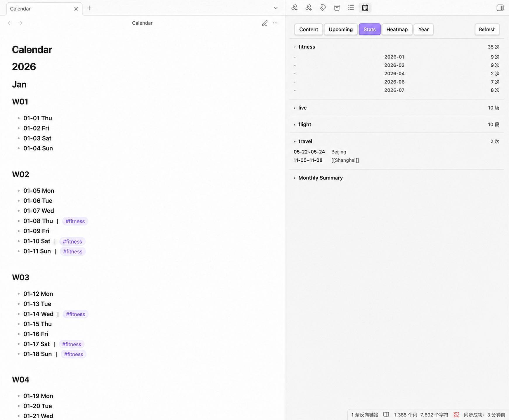509x420 pixels.
Task: Switch to the Heatmap tab
Action: pyautogui.click(x=397, y=29)
